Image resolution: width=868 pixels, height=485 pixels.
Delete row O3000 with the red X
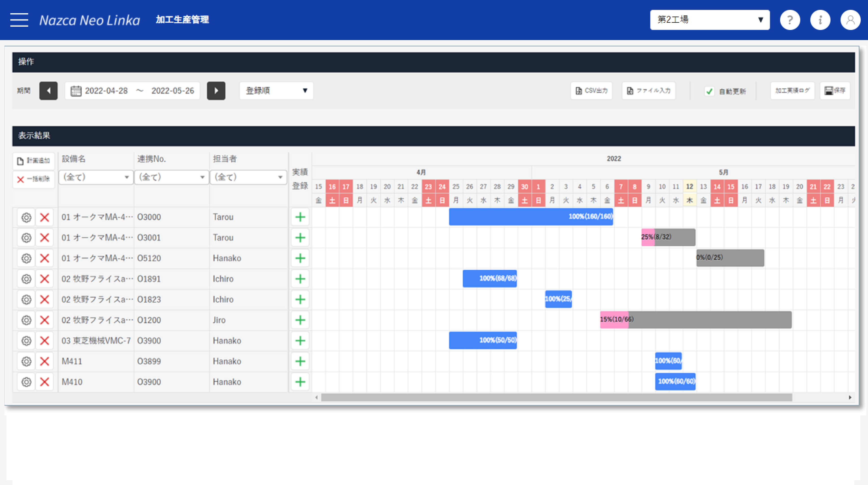click(x=45, y=217)
